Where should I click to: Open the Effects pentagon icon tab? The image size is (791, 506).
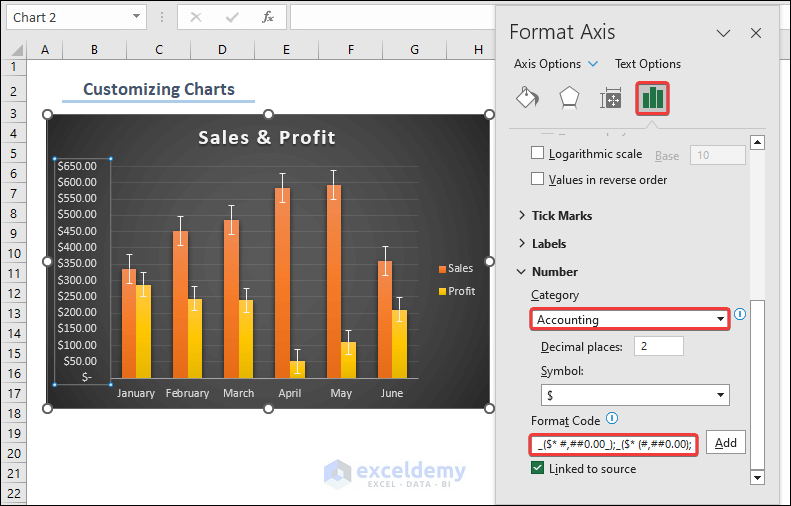pos(569,98)
